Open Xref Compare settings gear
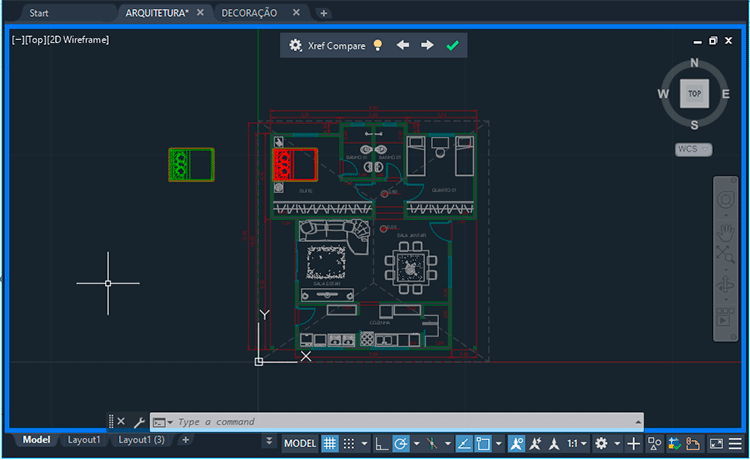 coord(296,45)
